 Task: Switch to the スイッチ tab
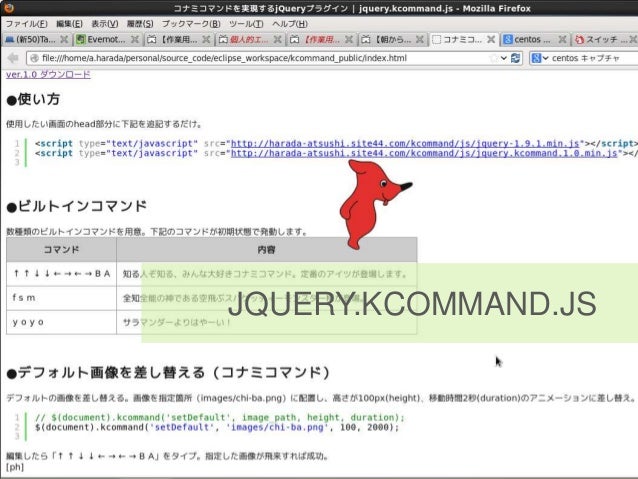[606, 39]
